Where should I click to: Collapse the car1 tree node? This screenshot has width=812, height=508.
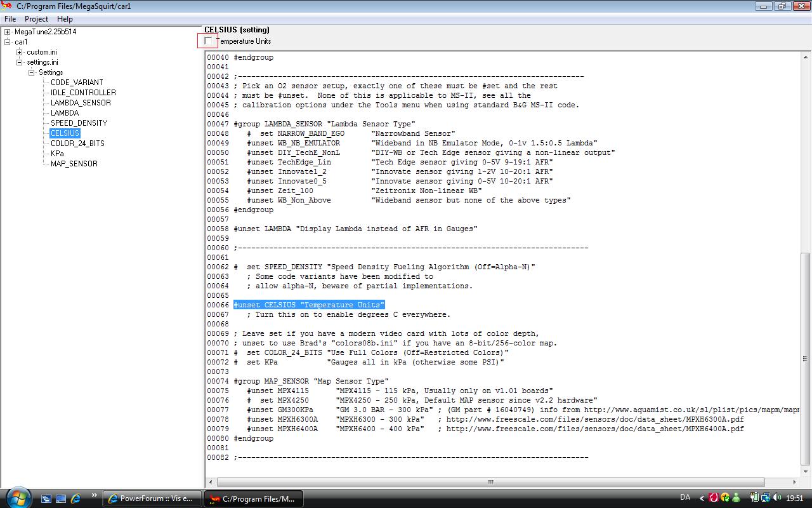click(x=7, y=42)
